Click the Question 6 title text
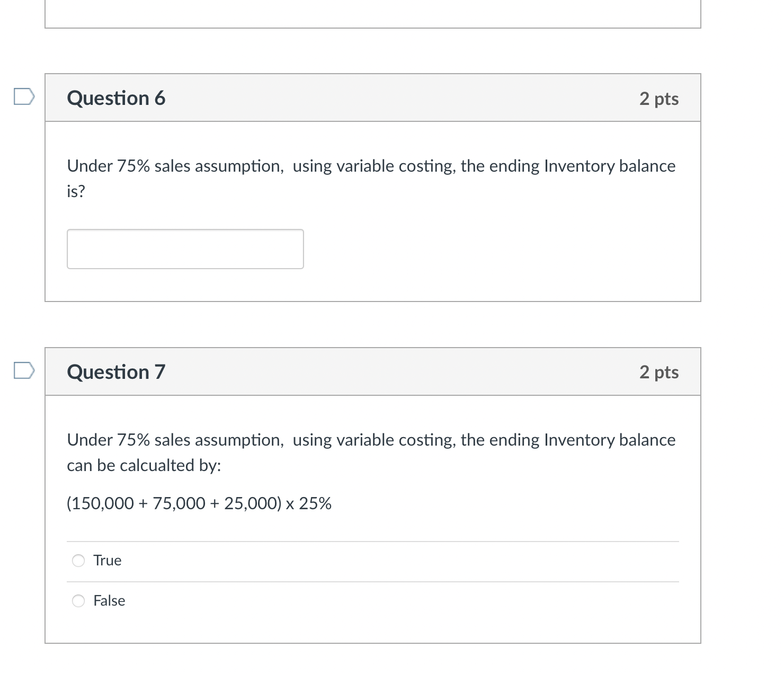This screenshot has width=784, height=674. tap(116, 97)
